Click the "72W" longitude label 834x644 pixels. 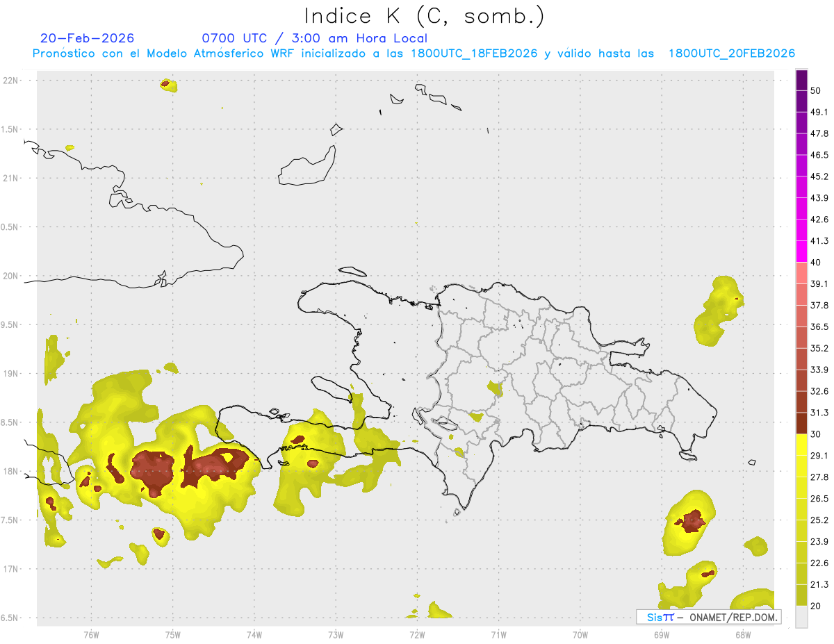pos(417,634)
